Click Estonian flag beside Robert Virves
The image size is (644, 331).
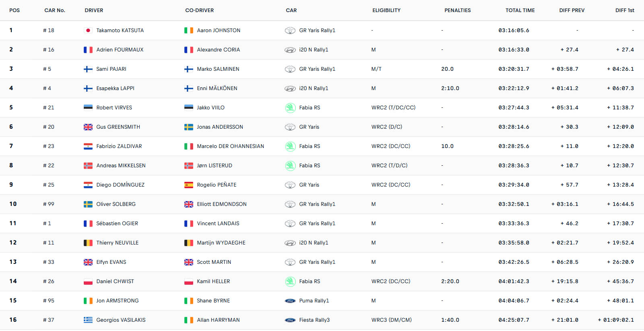(88, 108)
